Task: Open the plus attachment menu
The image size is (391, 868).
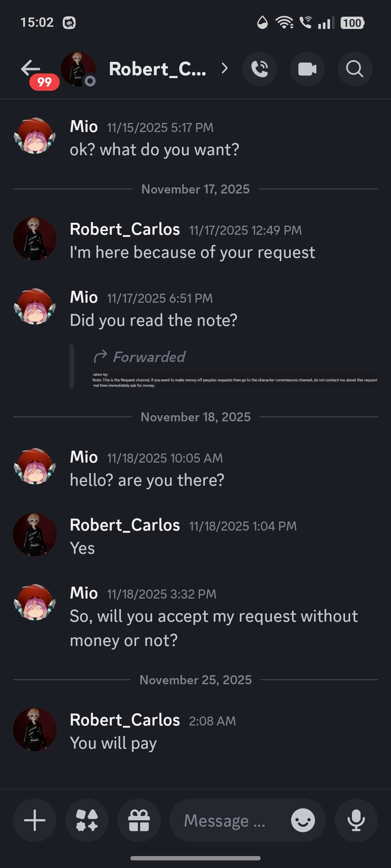Action: [35, 820]
